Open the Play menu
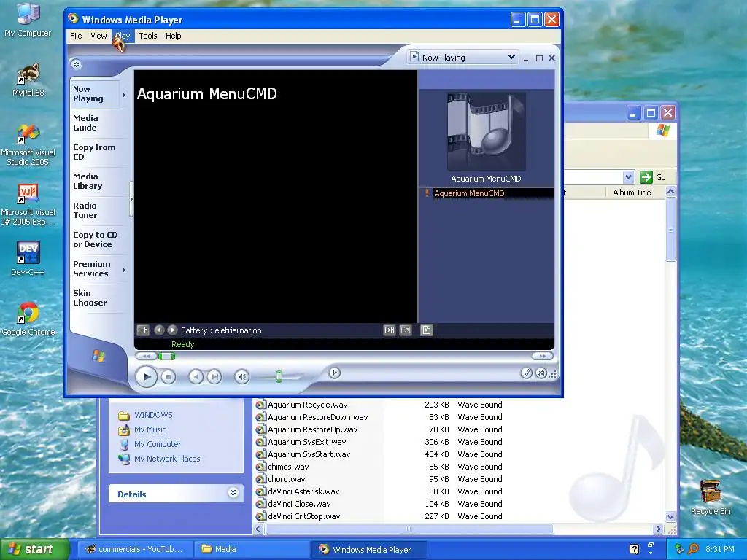The width and height of the screenshot is (747, 560). 123,36
